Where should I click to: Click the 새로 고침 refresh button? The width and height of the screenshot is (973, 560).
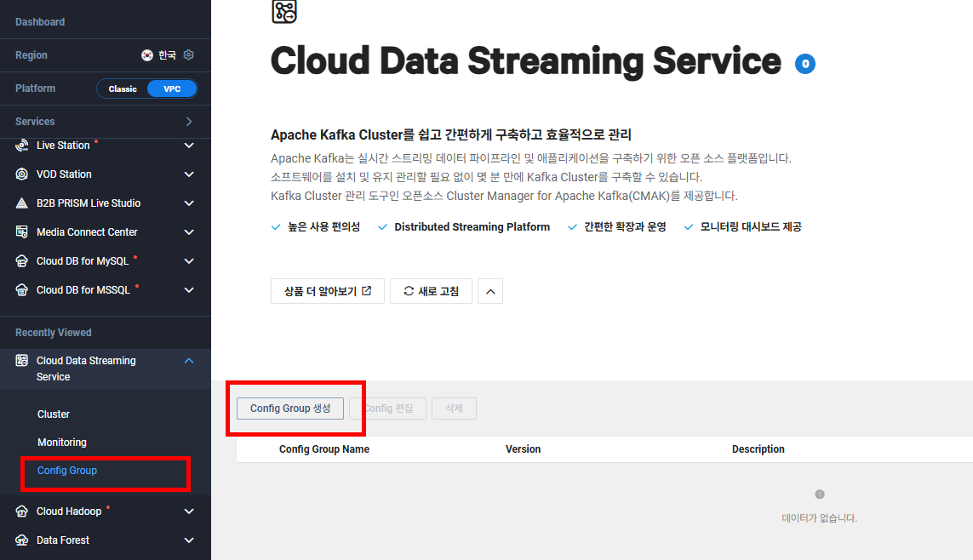(432, 291)
